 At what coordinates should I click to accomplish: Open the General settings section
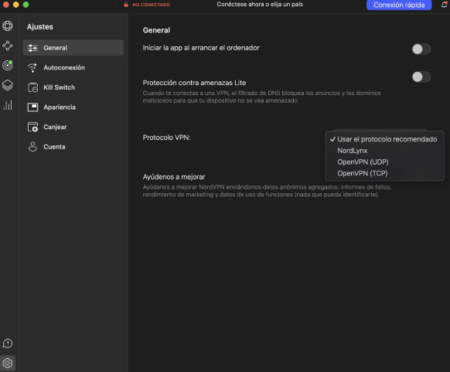point(73,48)
